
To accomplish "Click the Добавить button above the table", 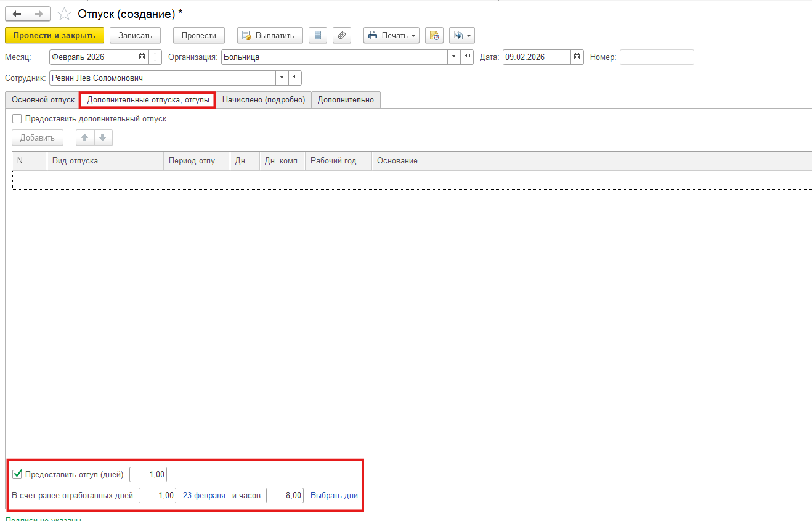I will click(x=38, y=138).
